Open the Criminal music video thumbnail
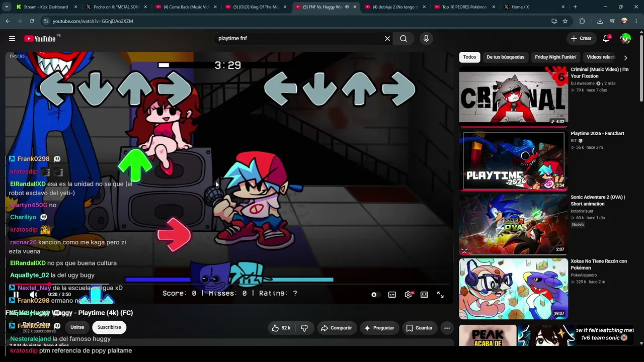This screenshot has width=644, height=362. point(513,97)
